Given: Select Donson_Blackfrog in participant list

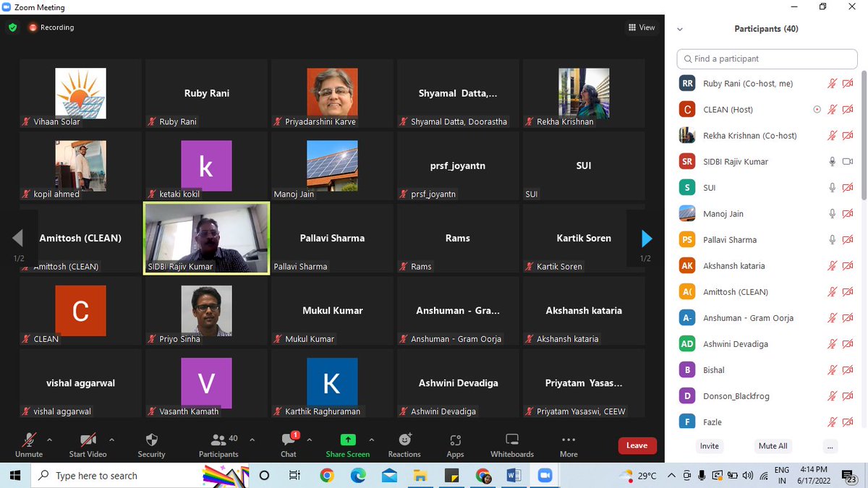Looking at the screenshot, I should 767,396.
